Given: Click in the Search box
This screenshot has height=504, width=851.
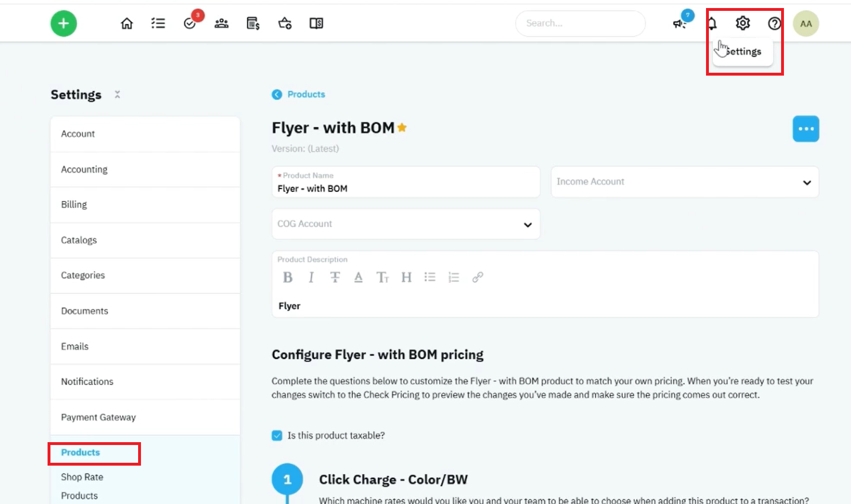Looking at the screenshot, I should (581, 23).
